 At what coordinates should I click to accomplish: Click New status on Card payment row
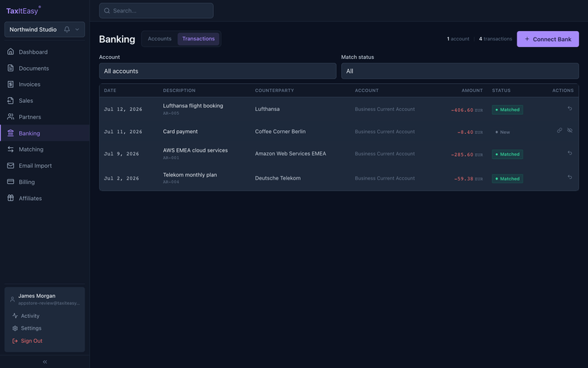pyautogui.click(x=503, y=132)
